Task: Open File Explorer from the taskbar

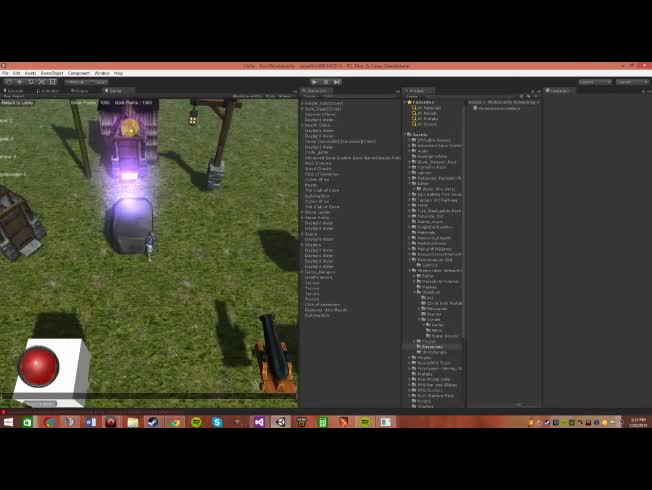Action: coord(133,423)
